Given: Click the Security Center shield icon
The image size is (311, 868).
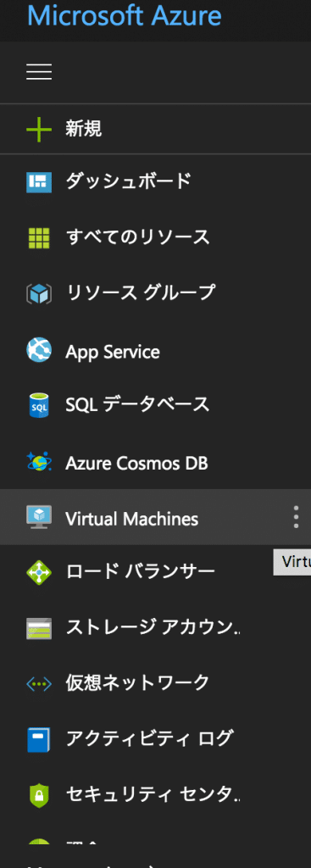Looking at the screenshot, I should click(39, 795).
